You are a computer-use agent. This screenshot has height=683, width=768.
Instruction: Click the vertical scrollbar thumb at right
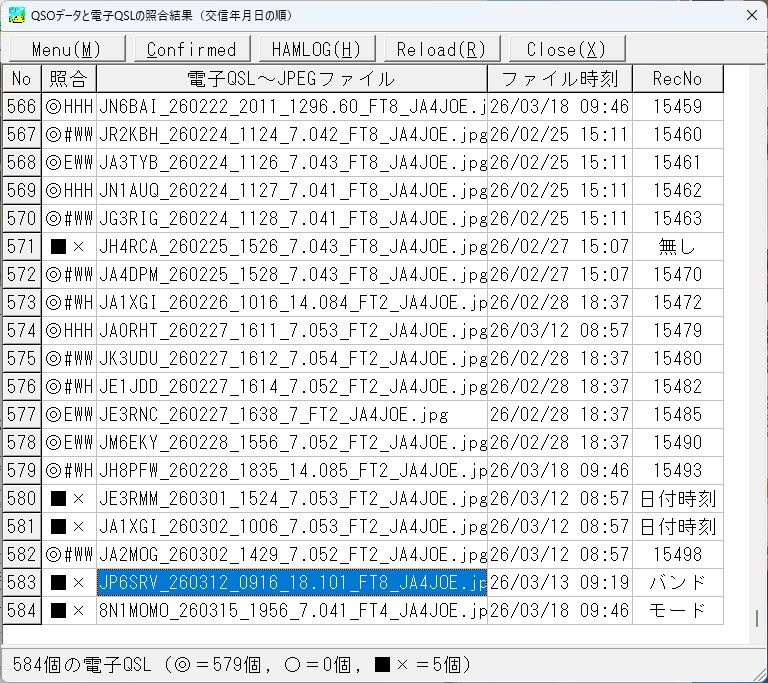pos(757,619)
